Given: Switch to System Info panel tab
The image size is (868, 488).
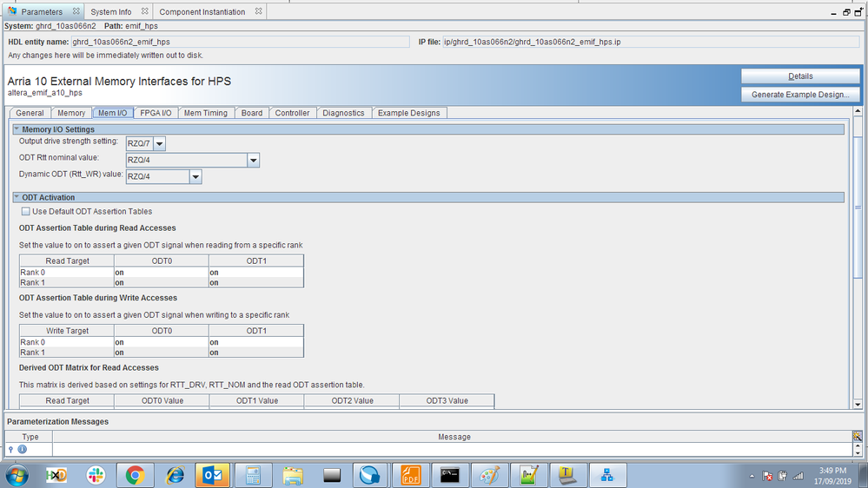Looking at the screenshot, I should [x=111, y=11].
